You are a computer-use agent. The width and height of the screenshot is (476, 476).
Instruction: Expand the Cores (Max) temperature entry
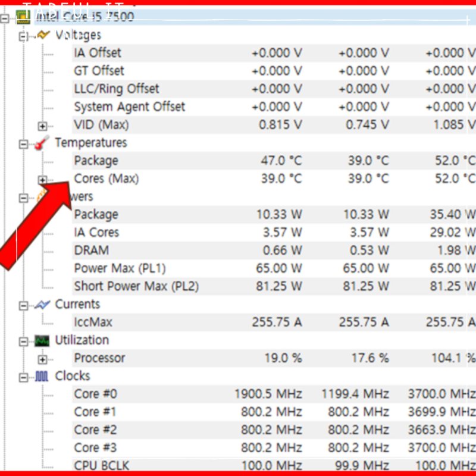42,180
